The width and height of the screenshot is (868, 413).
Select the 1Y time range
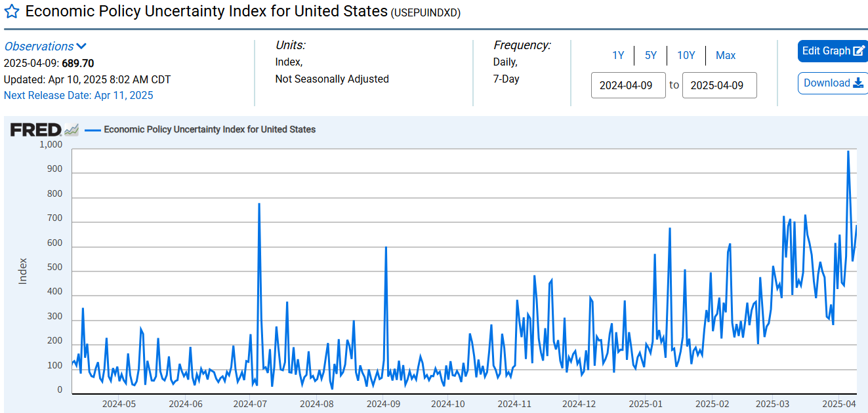coord(618,56)
